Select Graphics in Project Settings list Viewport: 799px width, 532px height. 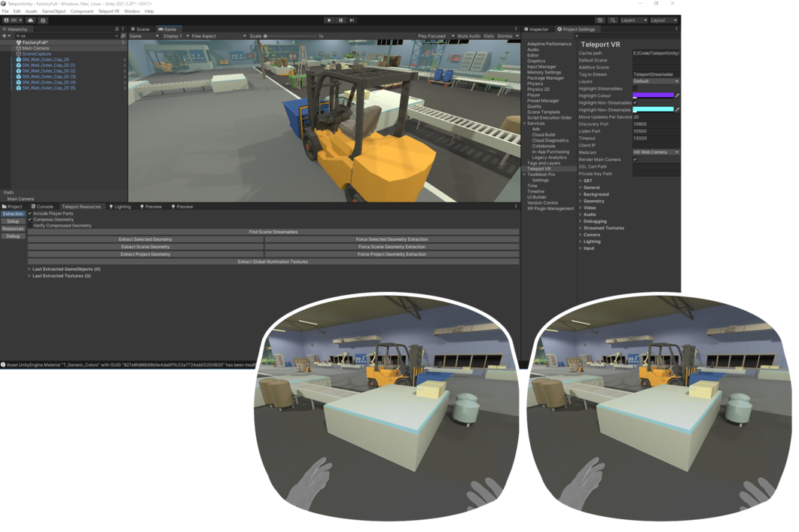[x=536, y=61]
